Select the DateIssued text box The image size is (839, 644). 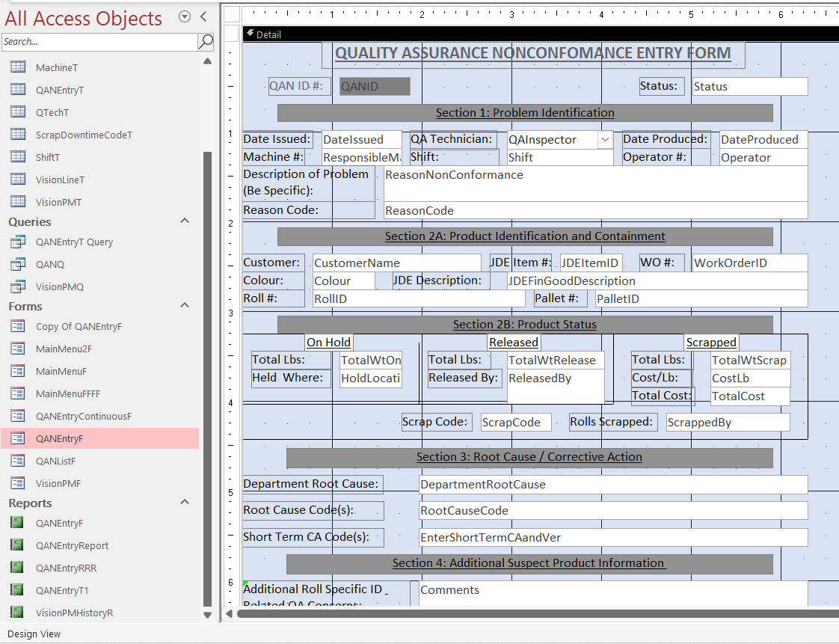pyautogui.click(x=362, y=139)
